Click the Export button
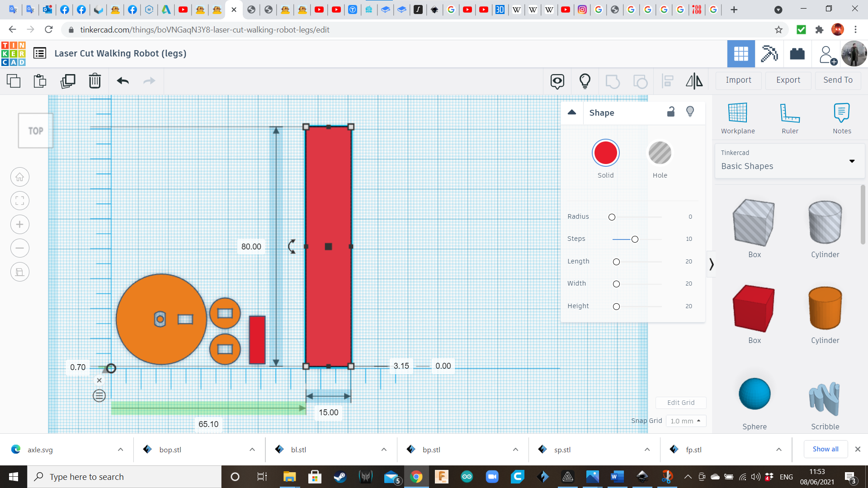868x488 pixels. point(788,80)
